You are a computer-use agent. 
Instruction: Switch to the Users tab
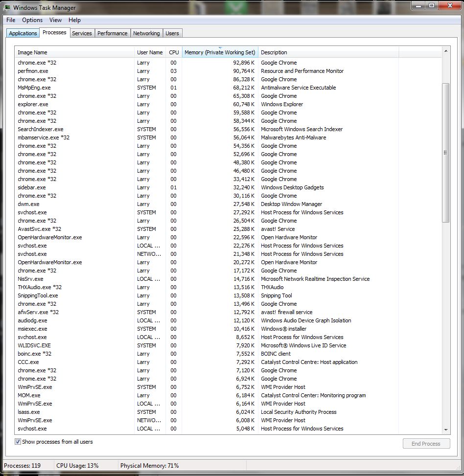click(x=172, y=33)
